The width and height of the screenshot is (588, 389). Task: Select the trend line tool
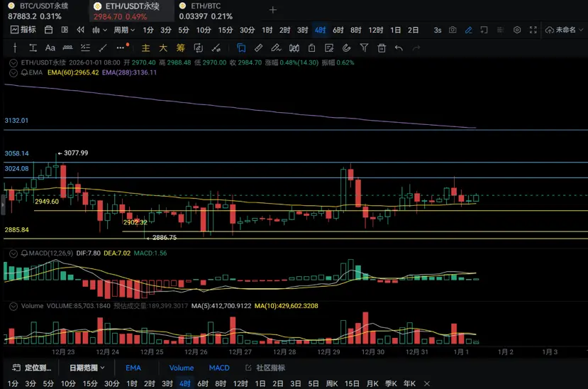tap(103, 48)
